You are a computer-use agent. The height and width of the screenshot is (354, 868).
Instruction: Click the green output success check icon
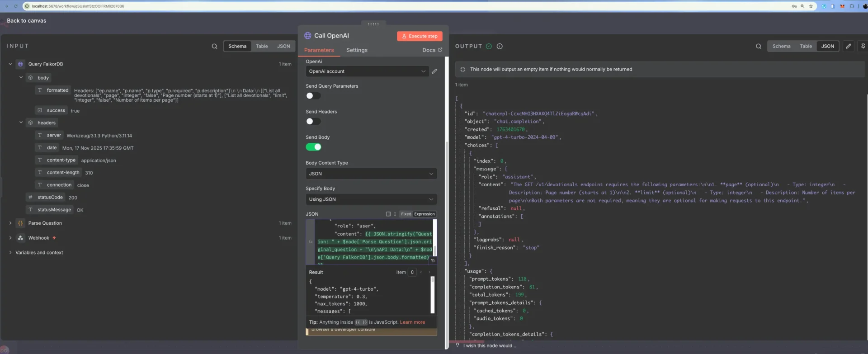coord(489,46)
